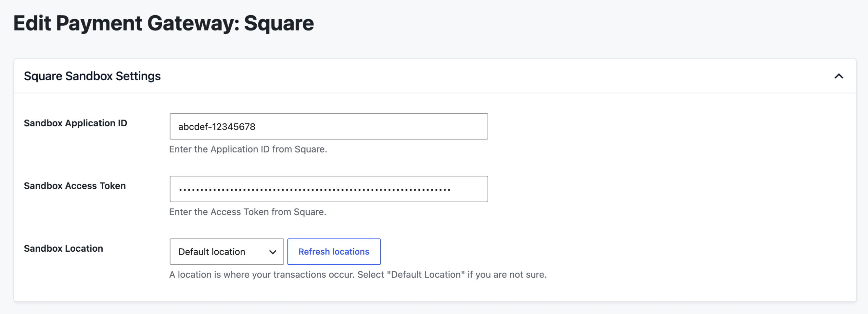Click the Sandbox Location label

pyautogui.click(x=63, y=249)
